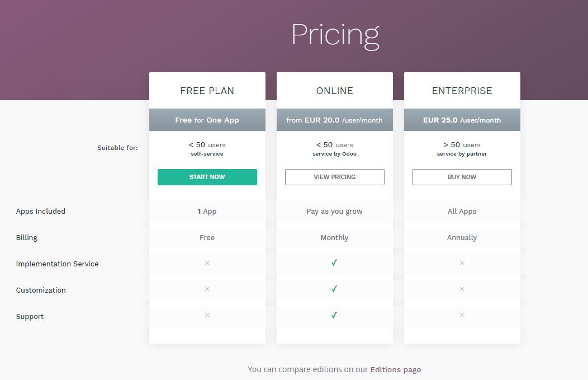Viewport: 588px width, 380px height.
Task: Click the Online plan Support checkmark
Action: pos(334,315)
